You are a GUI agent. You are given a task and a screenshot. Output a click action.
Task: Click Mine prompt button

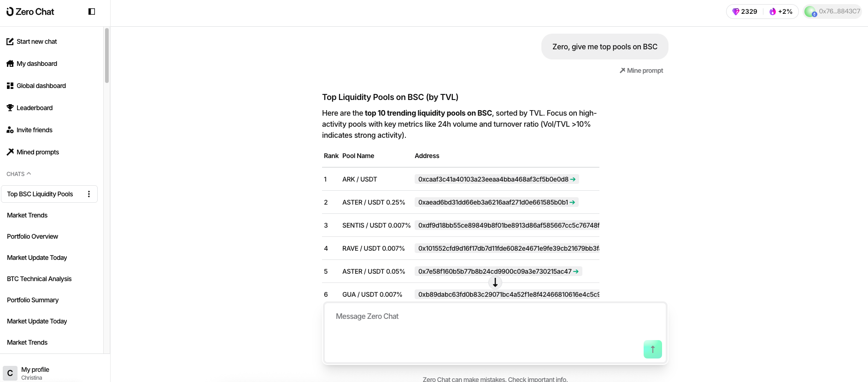coord(641,71)
